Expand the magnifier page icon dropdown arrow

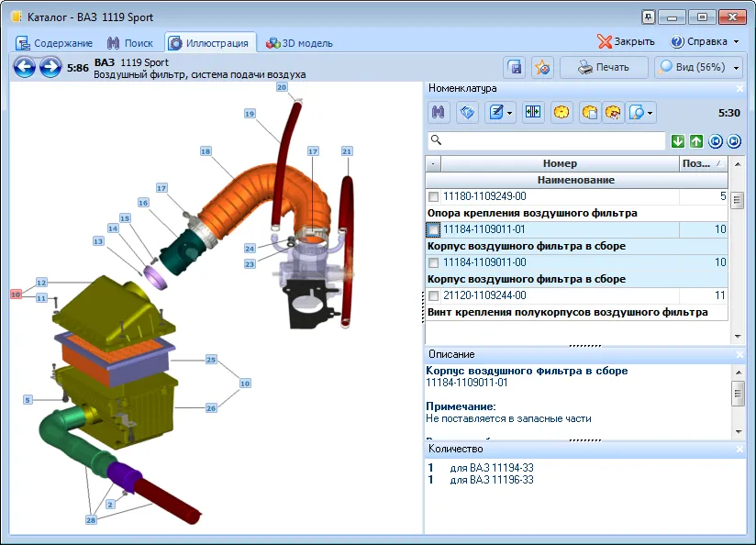click(650, 113)
